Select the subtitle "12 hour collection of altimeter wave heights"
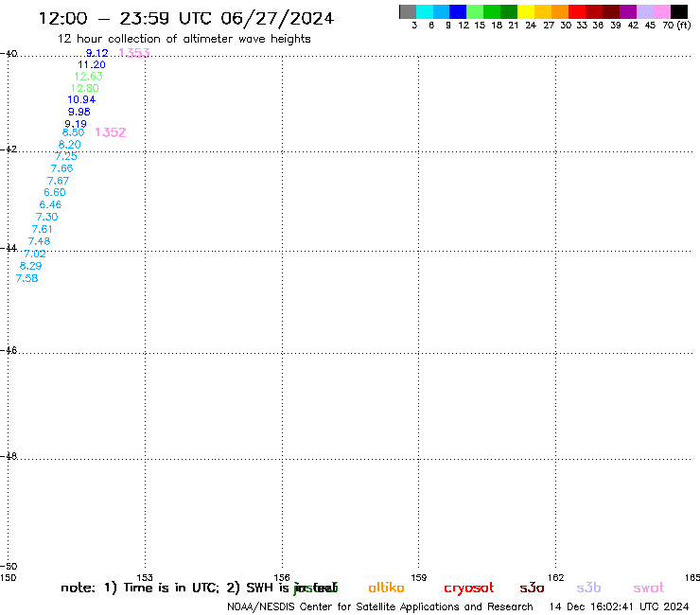This screenshot has height=615, width=700. pyautogui.click(x=184, y=39)
